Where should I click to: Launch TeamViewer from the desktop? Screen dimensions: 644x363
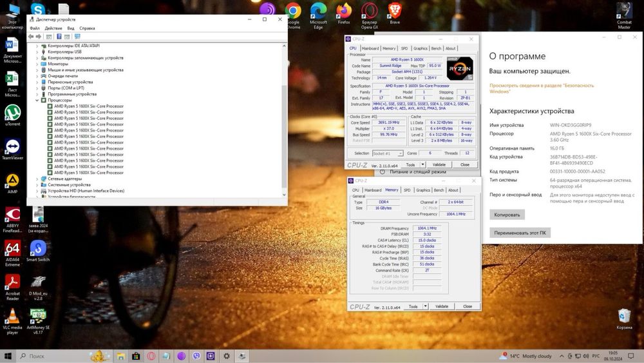(12, 149)
